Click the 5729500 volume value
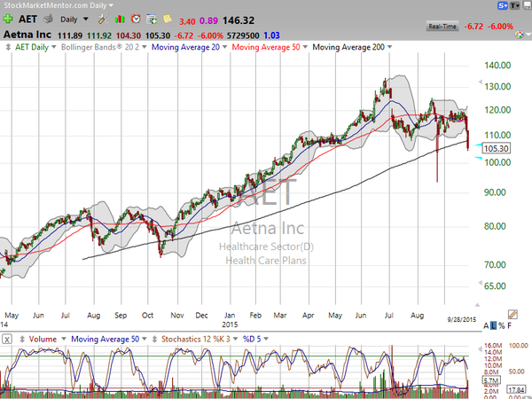The image size is (532, 399). pyautogui.click(x=243, y=35)
